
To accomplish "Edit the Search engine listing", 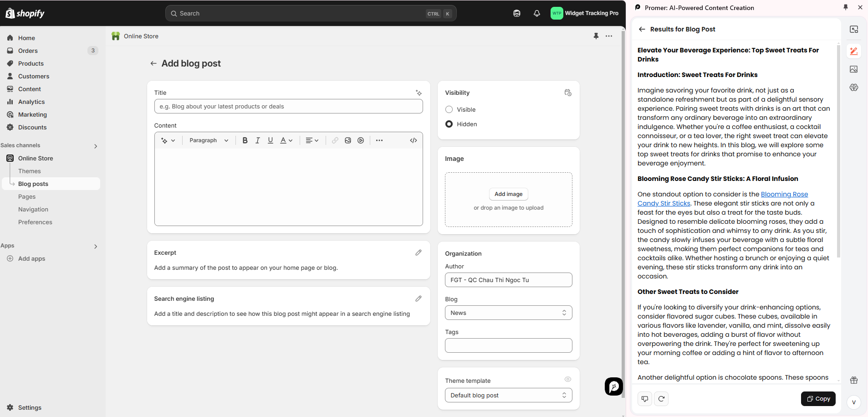I will click(419, 299).
